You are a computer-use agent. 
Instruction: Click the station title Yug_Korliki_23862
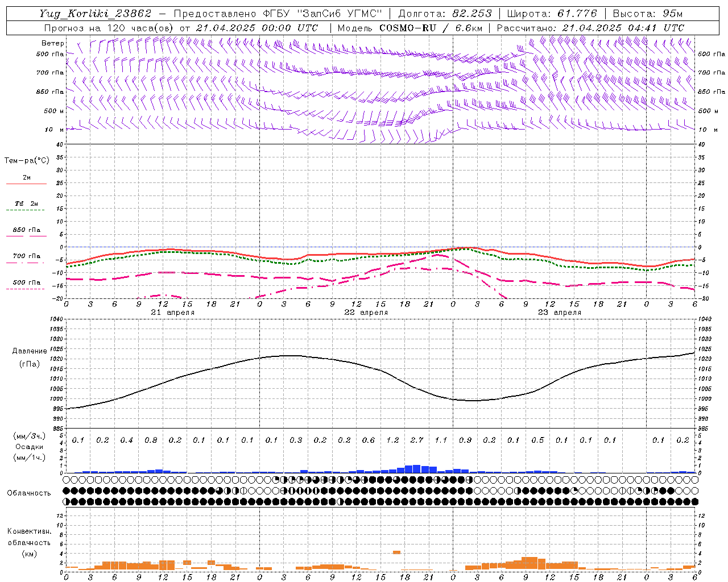point(96,14)
